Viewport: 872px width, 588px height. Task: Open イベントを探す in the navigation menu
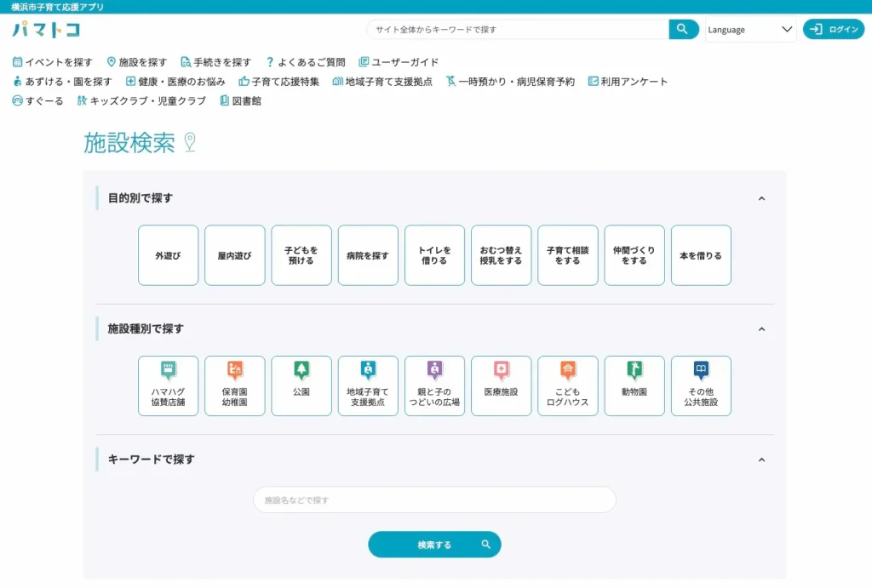(x=53, y=62)
